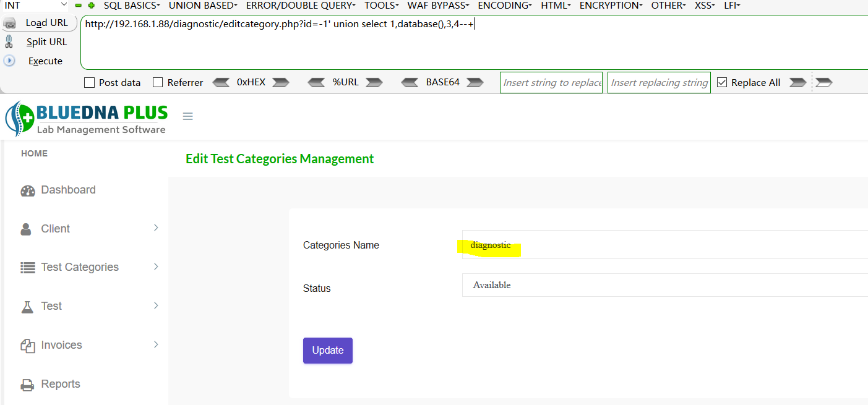The image size is (868, 405).
Task: Click the left arrow beside 0xHEX
Action: tap(221, 82)
